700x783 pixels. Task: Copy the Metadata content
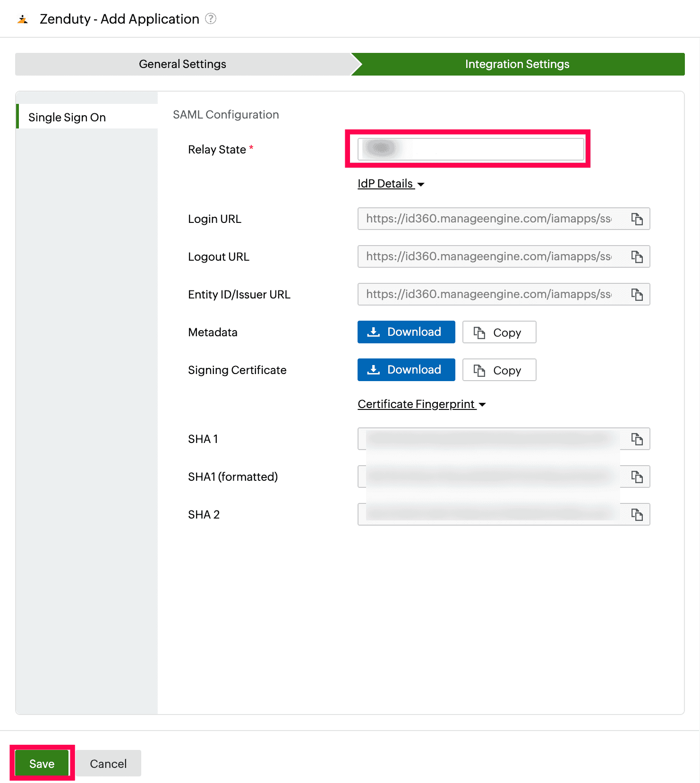pos(499,332)
